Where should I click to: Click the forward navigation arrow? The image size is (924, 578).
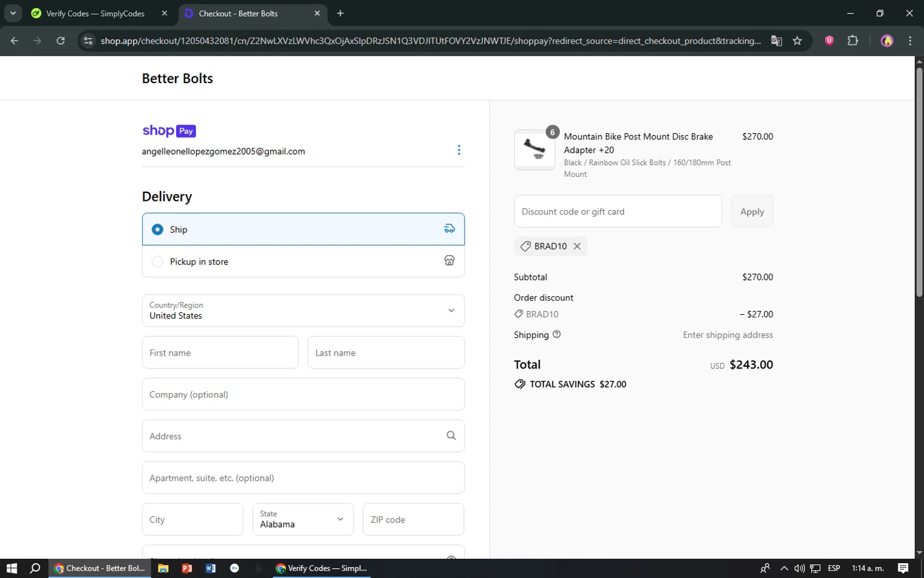[38, 41]
